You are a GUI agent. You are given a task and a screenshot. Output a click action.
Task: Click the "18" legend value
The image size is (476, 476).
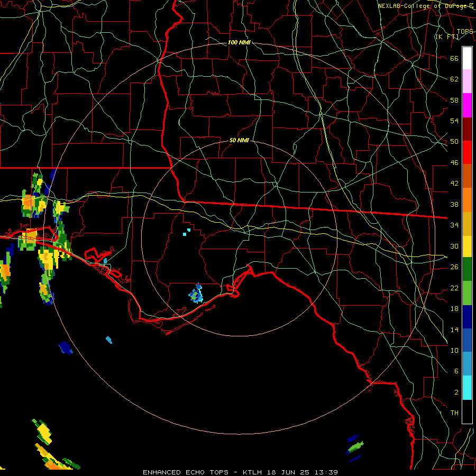click(454, 309)
